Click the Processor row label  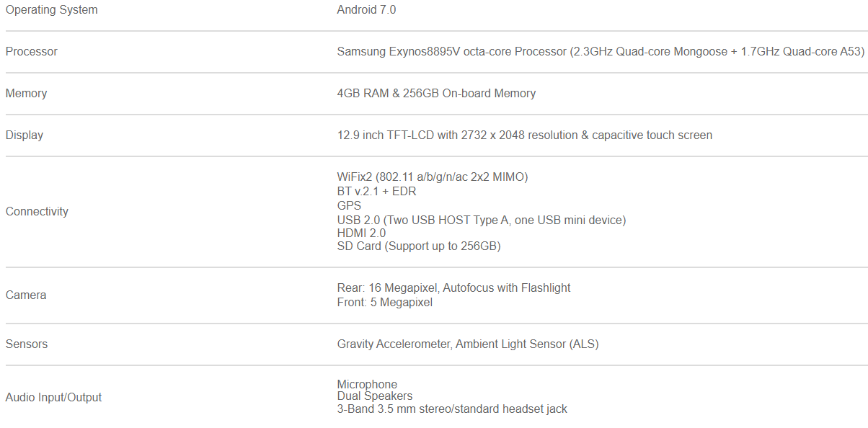click(x=32, y=52)
